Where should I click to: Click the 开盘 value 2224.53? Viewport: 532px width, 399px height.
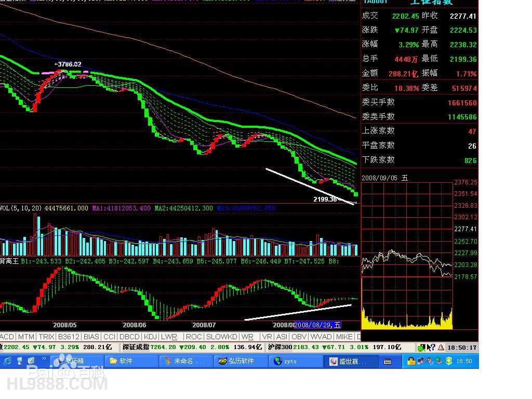click(463, 30)
